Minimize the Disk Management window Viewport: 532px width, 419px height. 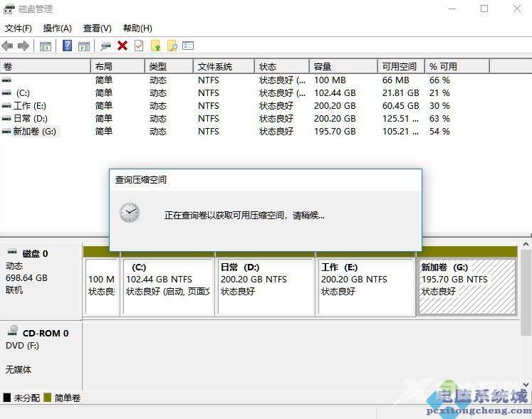(452, 9)
